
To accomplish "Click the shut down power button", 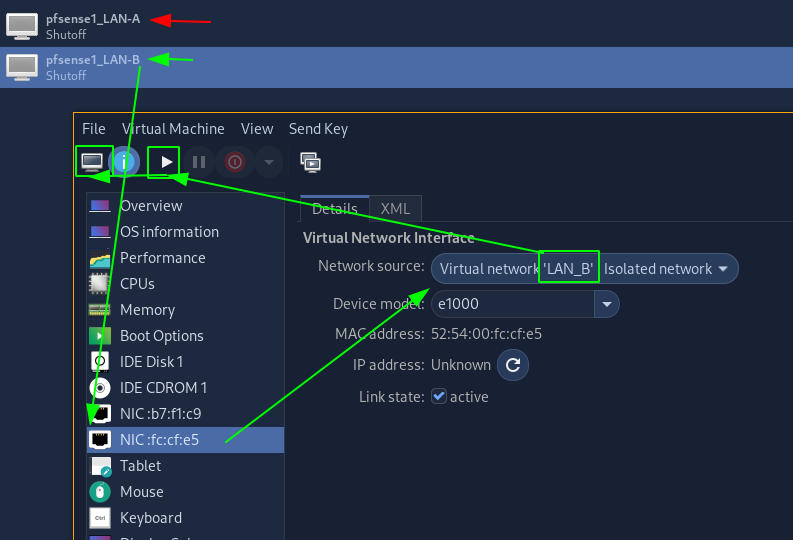I will 235,162.
